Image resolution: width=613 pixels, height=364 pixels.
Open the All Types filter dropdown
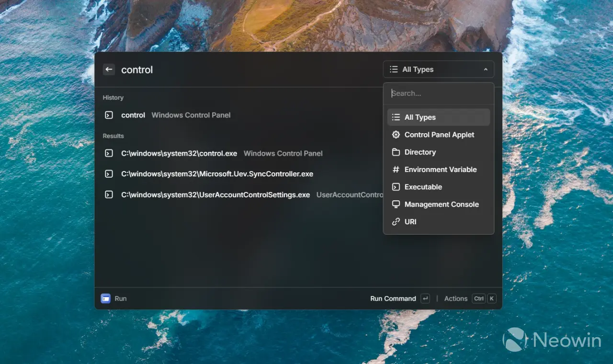pyautogui.click(x=438, y=69)
